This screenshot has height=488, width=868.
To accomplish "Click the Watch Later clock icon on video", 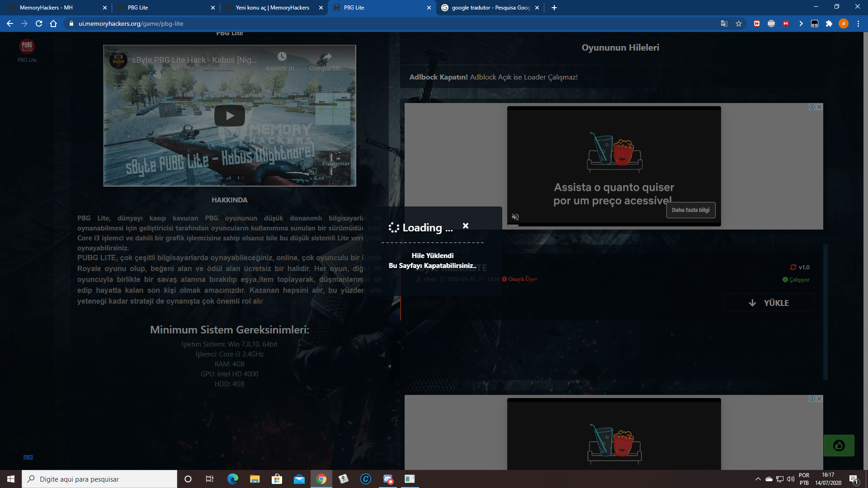I will [282, 56].
